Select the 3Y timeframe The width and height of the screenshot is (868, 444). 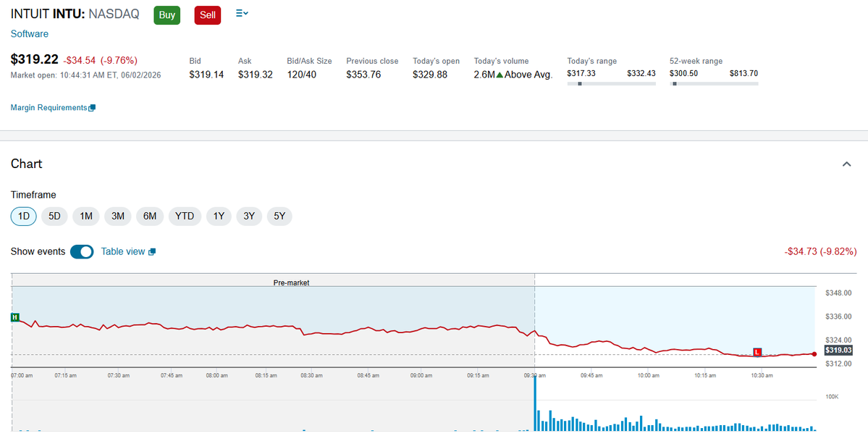pos(249,217)
